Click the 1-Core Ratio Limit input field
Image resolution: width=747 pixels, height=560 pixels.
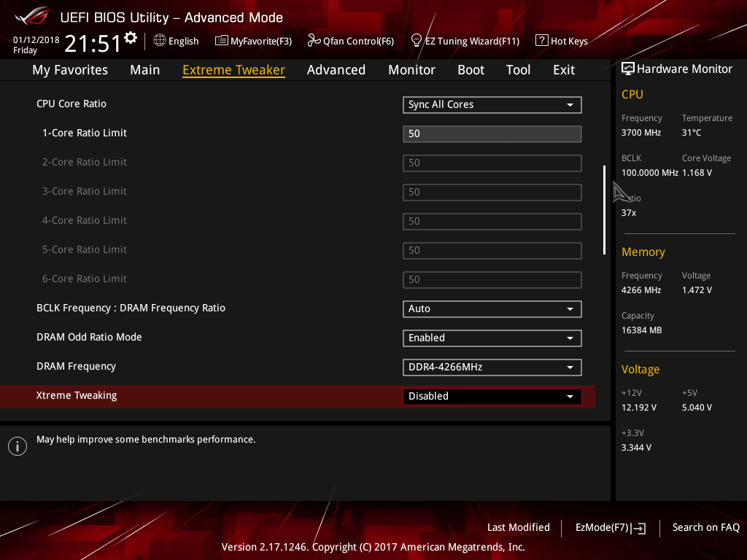492,134
